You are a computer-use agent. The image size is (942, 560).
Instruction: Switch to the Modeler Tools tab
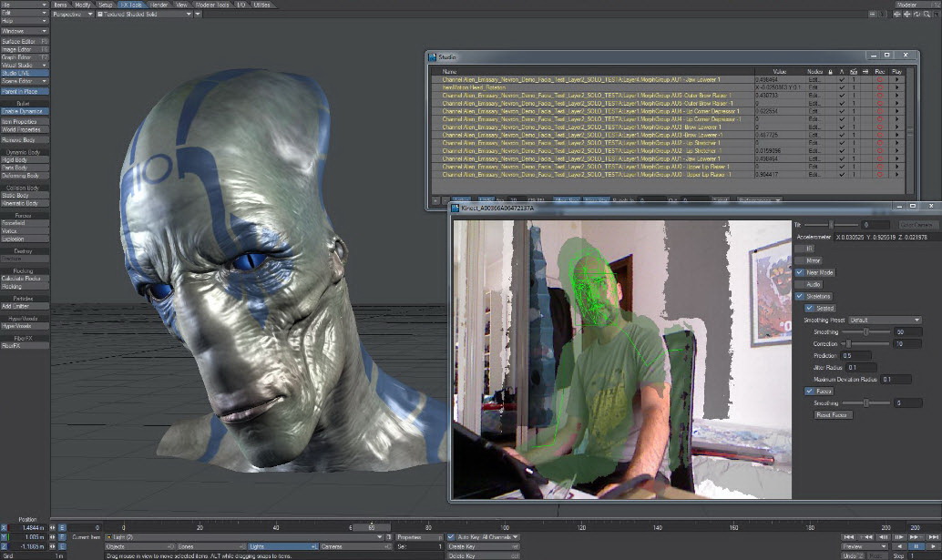211,5
